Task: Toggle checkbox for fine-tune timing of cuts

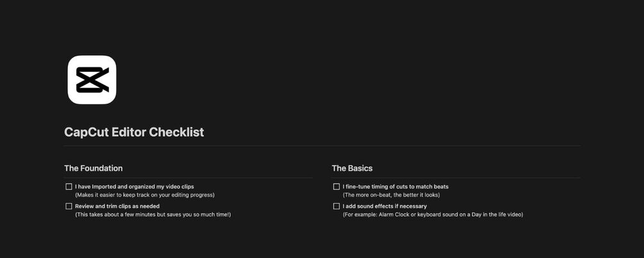Action: tap(336, 187)
